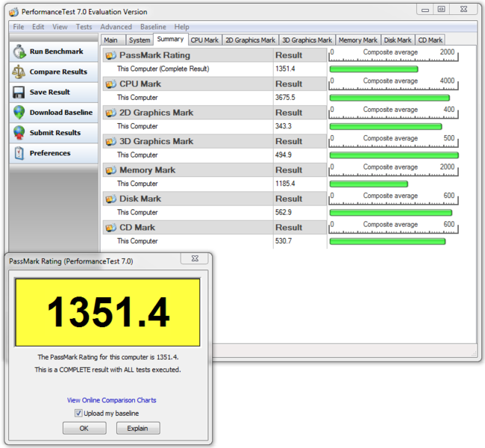
Task: Click the icon beside CPU Mark header
Action: pos(110,84)
